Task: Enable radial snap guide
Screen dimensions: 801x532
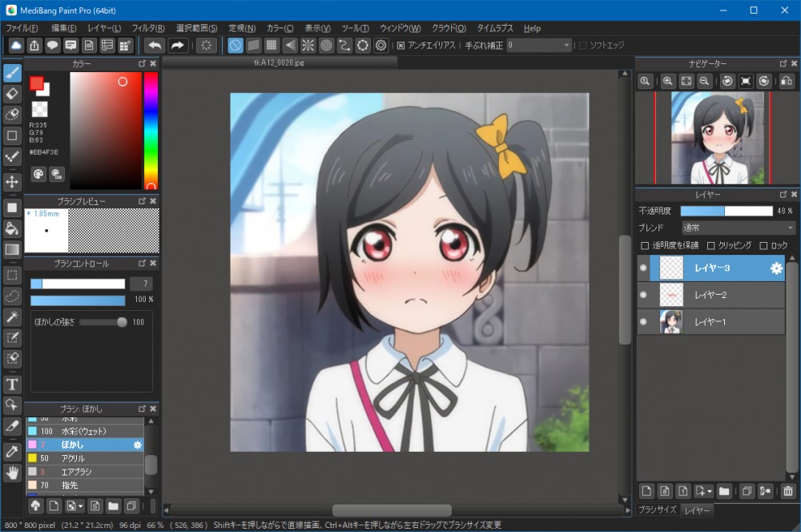Action: 308,46
